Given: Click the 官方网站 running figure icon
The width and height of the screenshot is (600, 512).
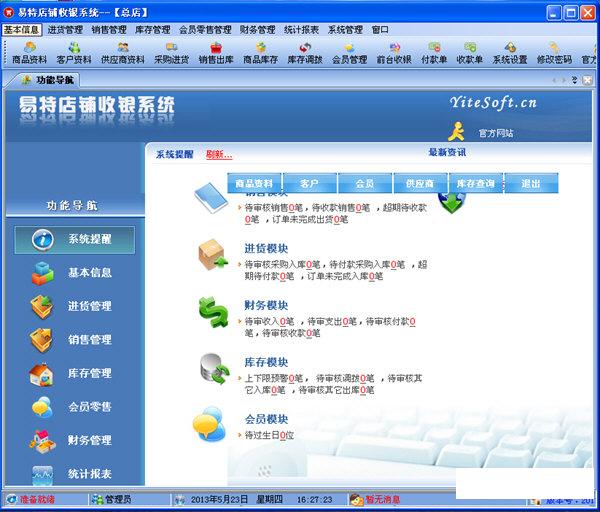Looking at the screenshot, I should coord(457,132).
